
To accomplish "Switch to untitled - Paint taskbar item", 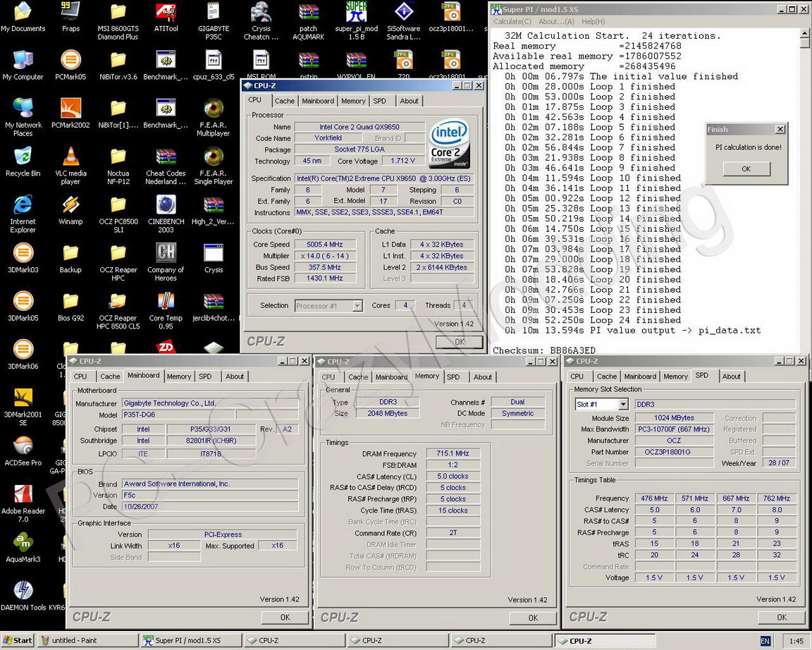I will coord(87,641).
